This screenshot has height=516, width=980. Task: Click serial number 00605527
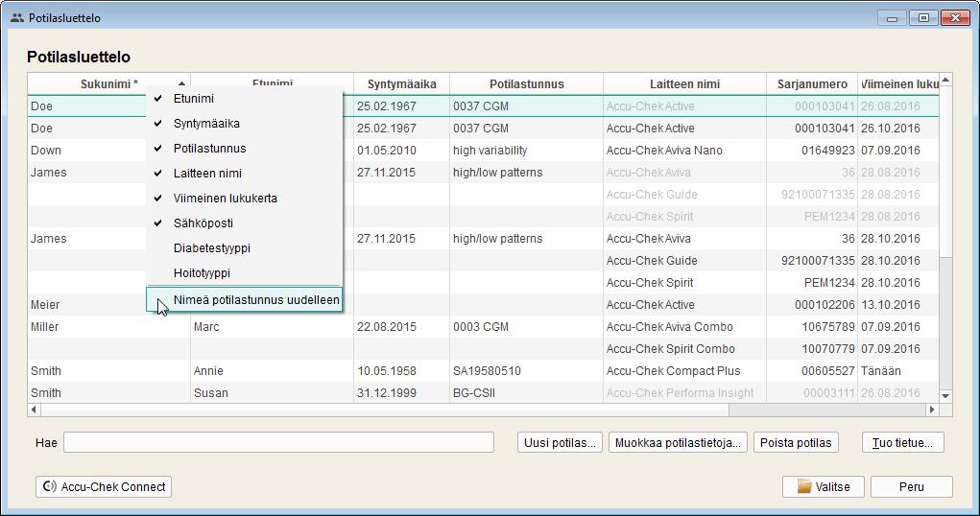coord(828,371)
